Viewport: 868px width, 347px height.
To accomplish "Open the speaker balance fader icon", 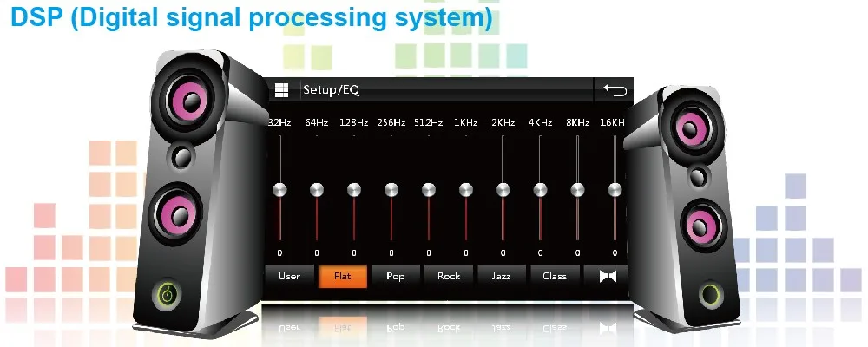I will 608,276.
